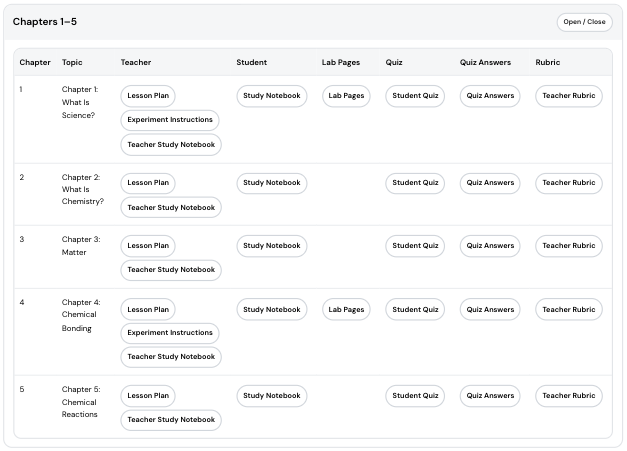Open Chapter 2 Teacher Rubric

568,183
